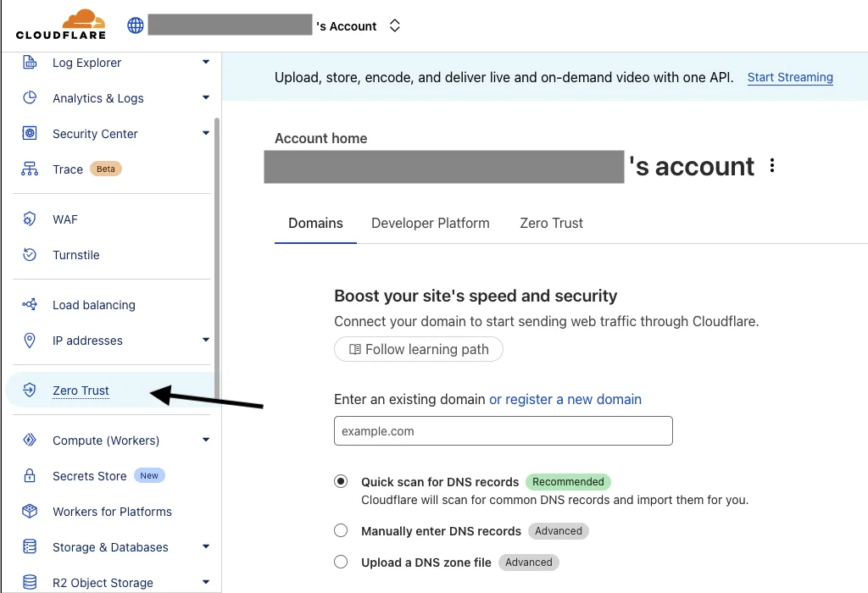Open the account three-dot options menu
Screen dimensions: 868x593
771,165
